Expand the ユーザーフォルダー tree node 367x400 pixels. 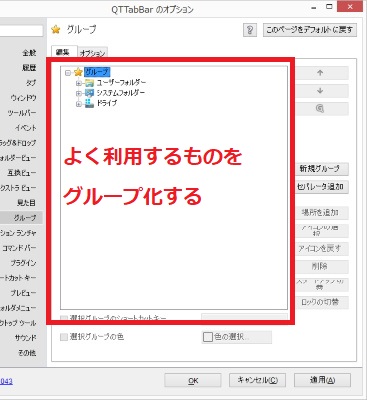point(78,83)
